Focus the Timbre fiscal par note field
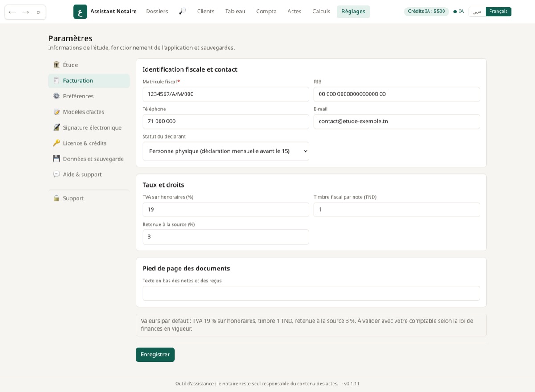The image size is (535, 392). 397,209
